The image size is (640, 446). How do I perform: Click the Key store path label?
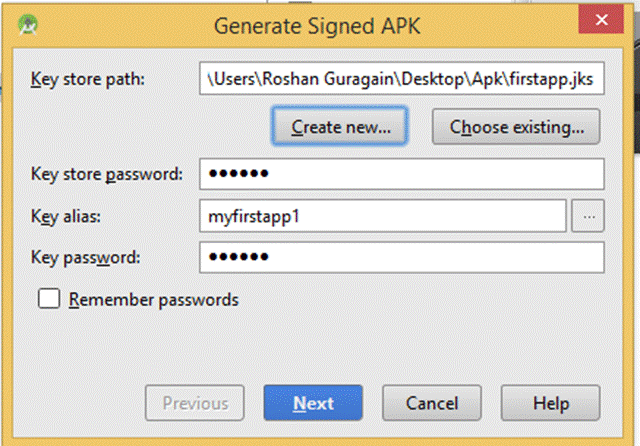tap(88, 78)
